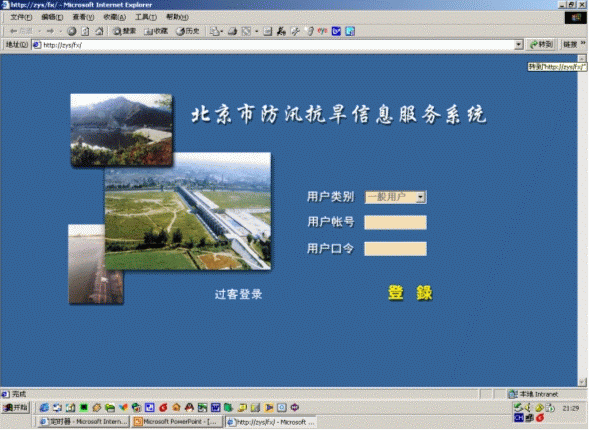
Task: Click the 转到 Go button
Action: click(541, 44)
